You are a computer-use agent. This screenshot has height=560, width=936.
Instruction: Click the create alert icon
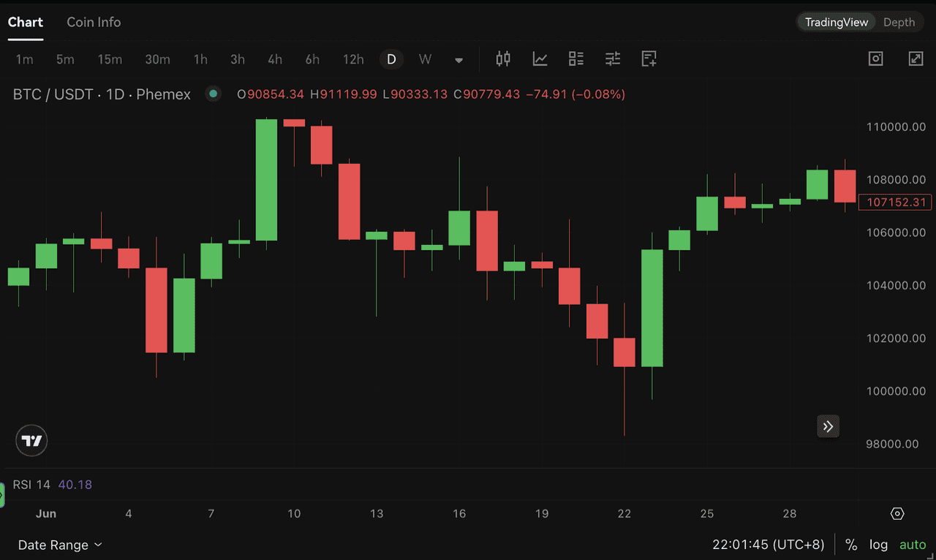(x=649, y=59)
